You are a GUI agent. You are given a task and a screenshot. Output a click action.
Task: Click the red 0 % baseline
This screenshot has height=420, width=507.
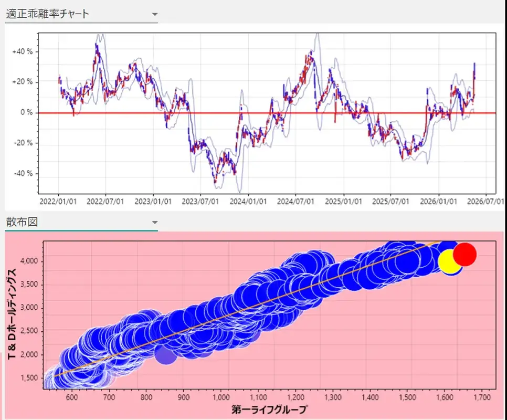[x=267, y=113]
